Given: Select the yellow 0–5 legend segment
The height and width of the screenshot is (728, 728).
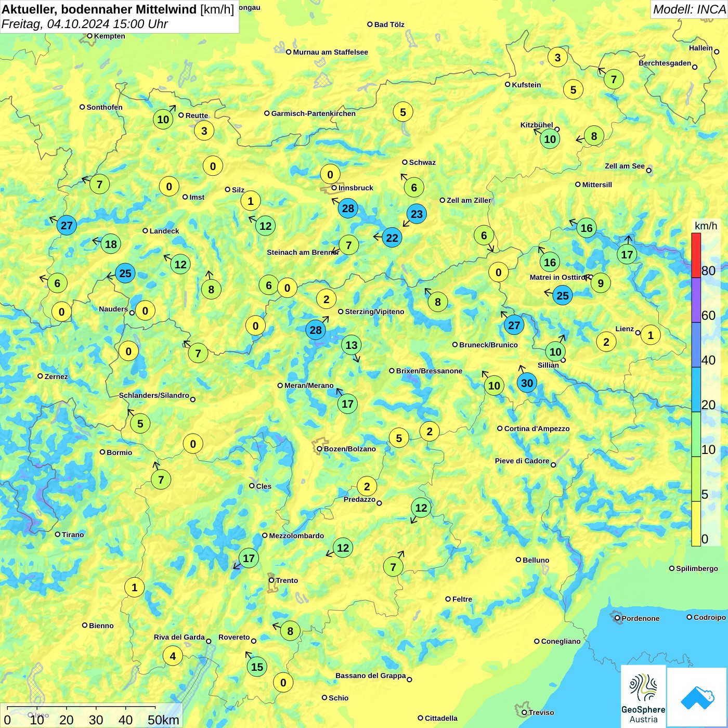Looking at the screenshot, I should [696, 524].
